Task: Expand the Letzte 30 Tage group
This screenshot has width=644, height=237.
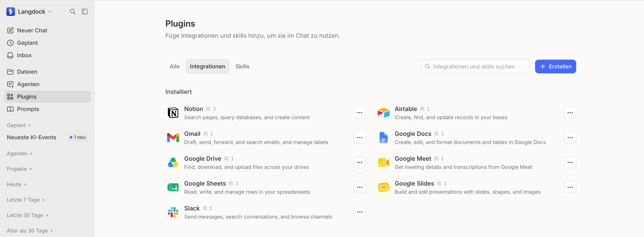Action: (27, 215)
